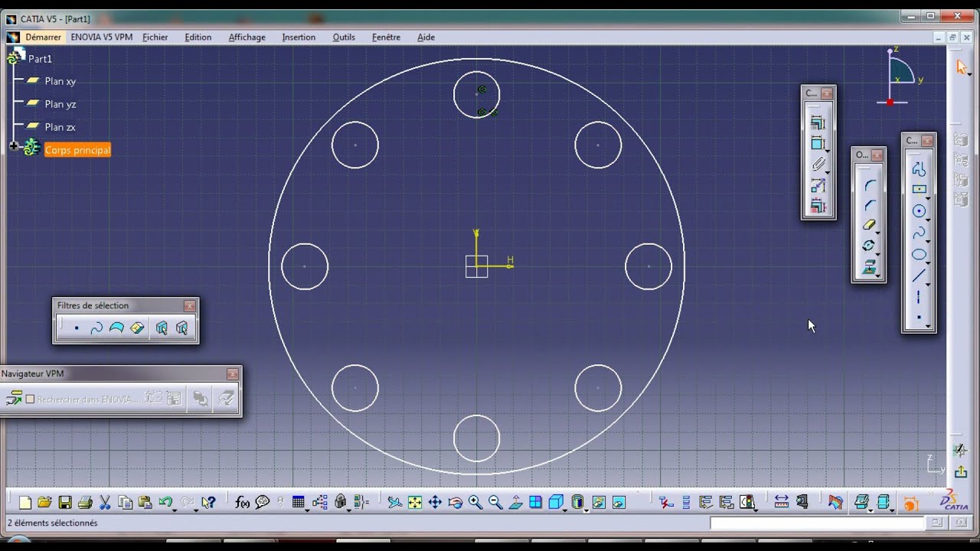Image resolution: width=980 pixels, height=551 pixels.
Task: Activate the Rotate view tool
Action: (455, 503)
